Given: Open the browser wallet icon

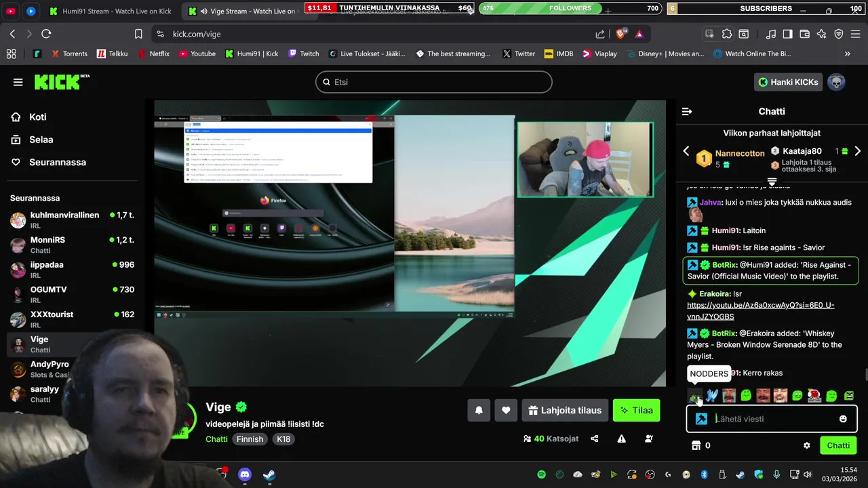Looking at the screenshot, I should (x=805, y=34).
